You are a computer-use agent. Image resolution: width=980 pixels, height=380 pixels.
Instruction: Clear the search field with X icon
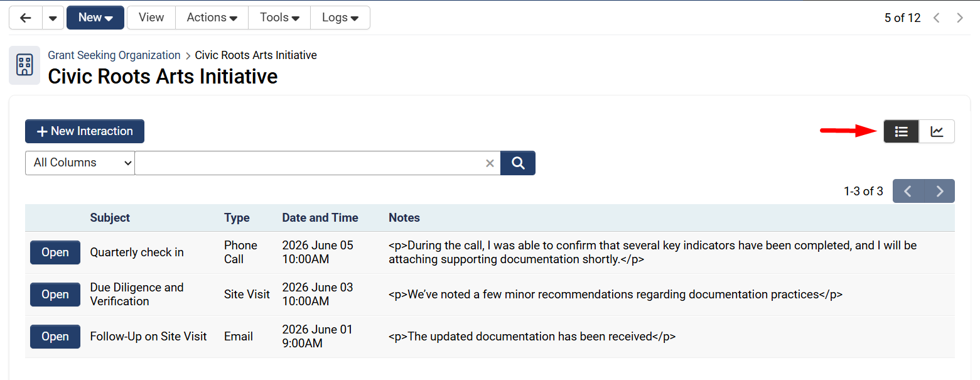point(490,163)
